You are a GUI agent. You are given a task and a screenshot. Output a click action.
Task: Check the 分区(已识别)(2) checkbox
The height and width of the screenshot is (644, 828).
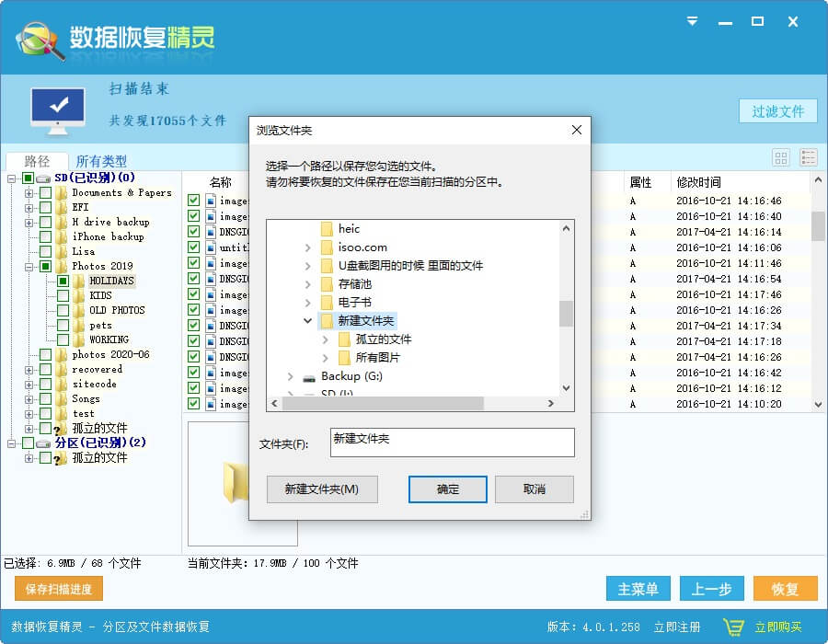[29, 443]
